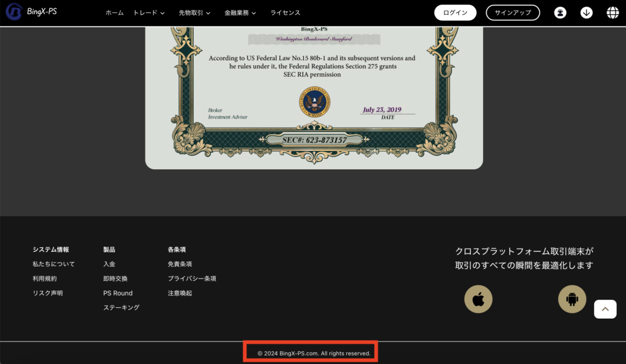Open the ステーキング footer link
Viewport: 626px width, 364px height.
tap(122, 307)
